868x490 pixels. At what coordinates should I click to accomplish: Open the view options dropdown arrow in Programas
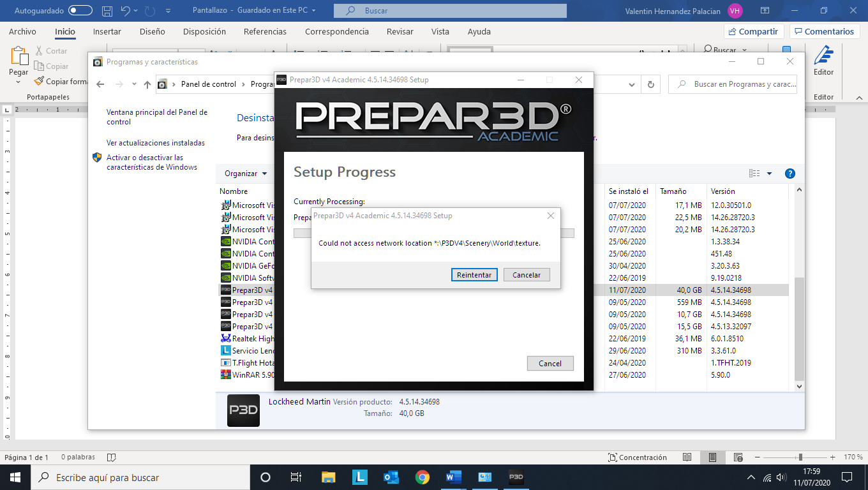coord(769,174)
